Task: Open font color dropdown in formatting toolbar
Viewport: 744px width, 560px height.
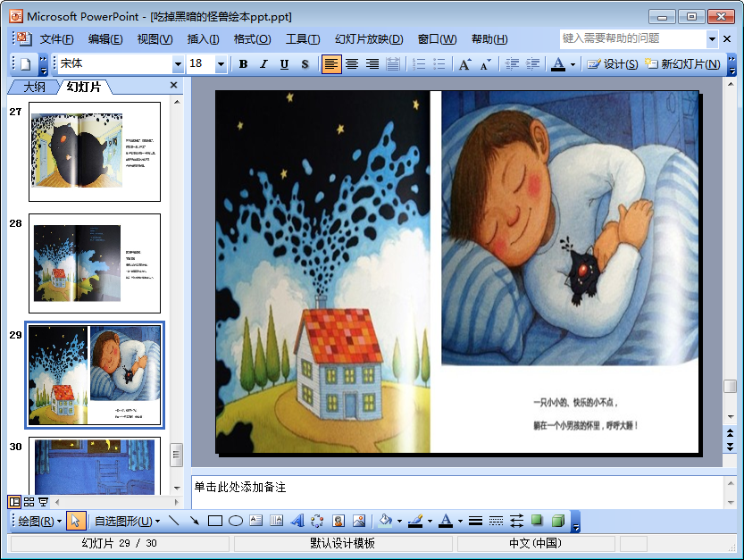Action: point(573,64)
